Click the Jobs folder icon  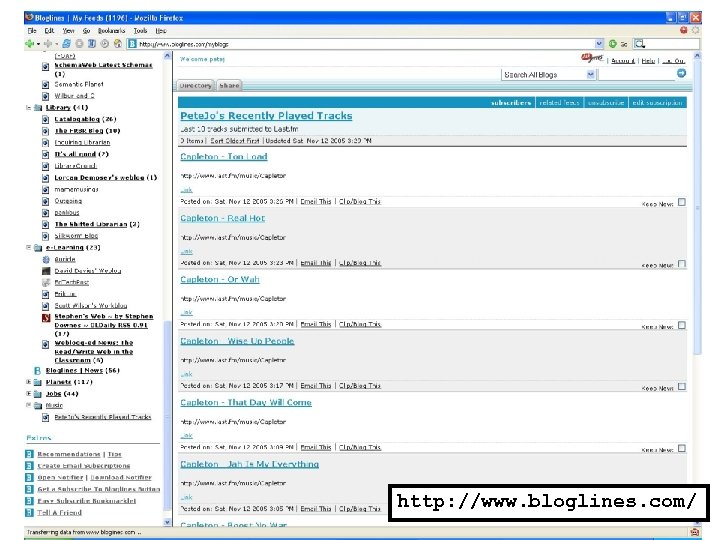point(38,394)
